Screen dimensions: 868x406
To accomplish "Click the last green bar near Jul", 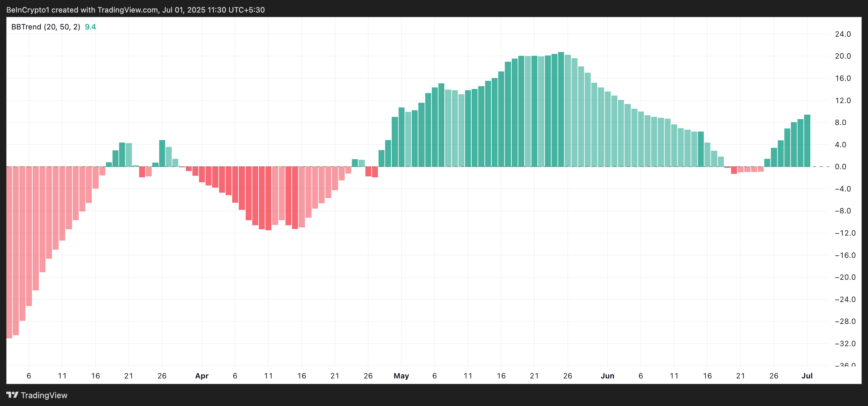I will (x=807, y=142).
